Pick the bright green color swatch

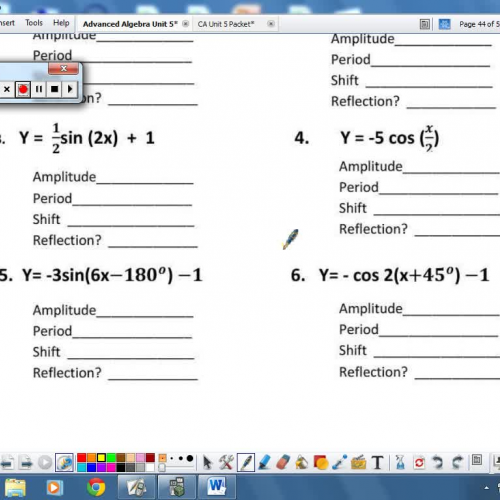[111, 458]
